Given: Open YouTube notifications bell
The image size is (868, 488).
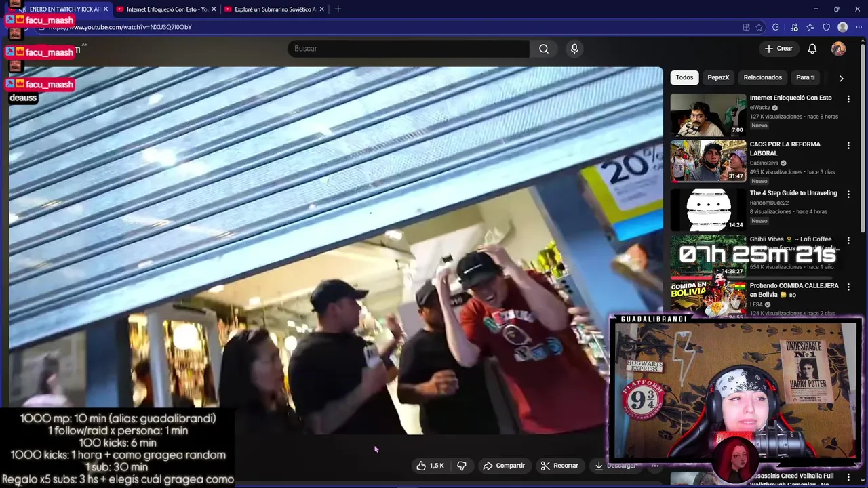Looking at the screenshot, I should [x=812, y=49].
